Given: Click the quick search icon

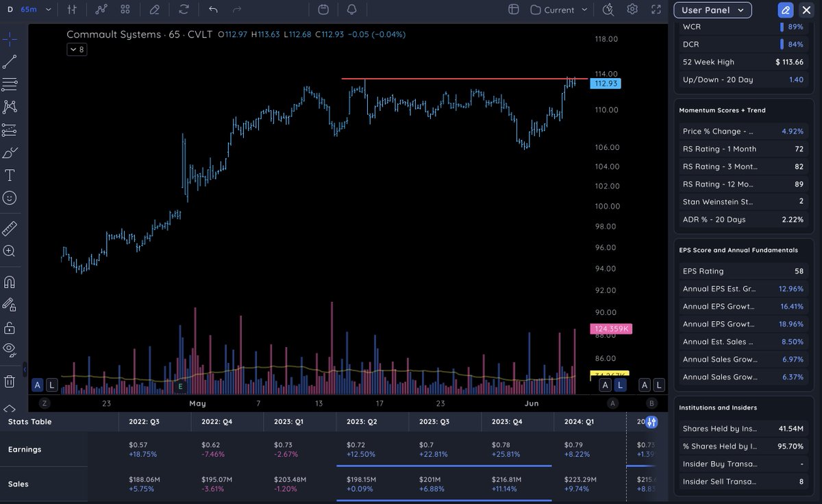Looking at the screenshot, I should pos(608,10).
